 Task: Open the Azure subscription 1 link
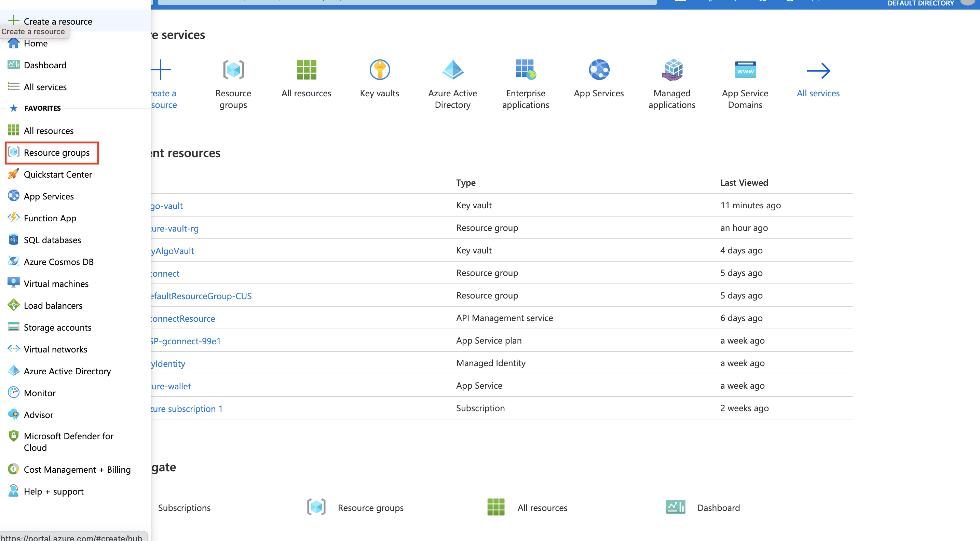pos(187,409)
